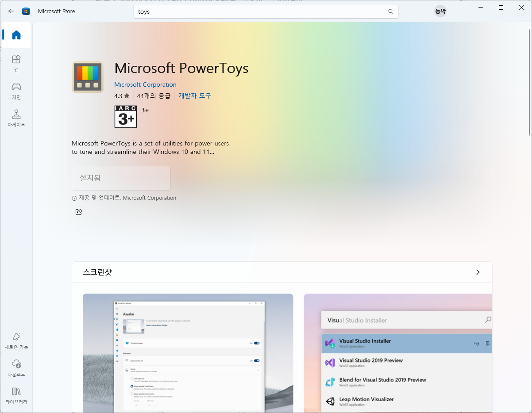This screenshot has width=532, height=413.
Task: Open 새로운 기능 (What's new)
Action: (x=16, y=341)
